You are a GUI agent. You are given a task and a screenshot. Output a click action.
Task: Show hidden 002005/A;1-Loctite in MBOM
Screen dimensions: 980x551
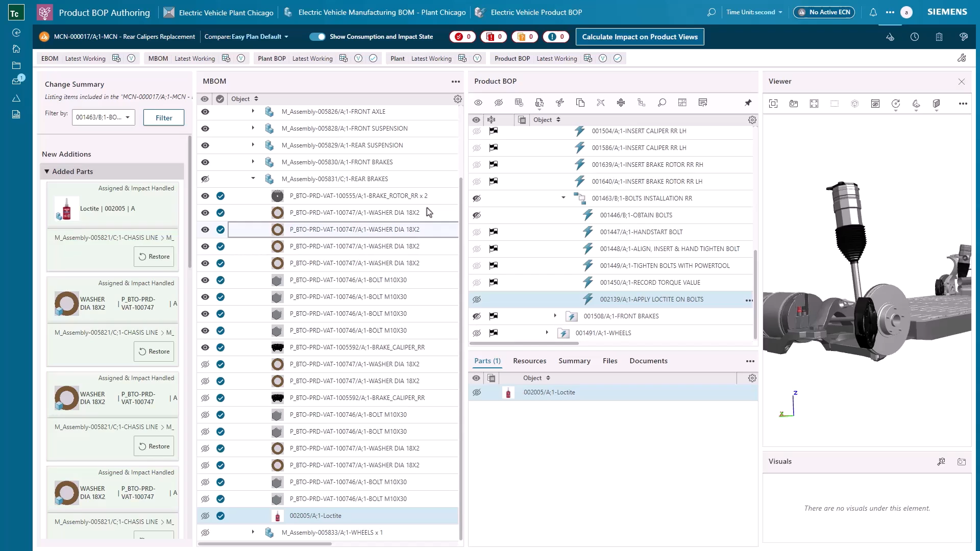point(205,516)
